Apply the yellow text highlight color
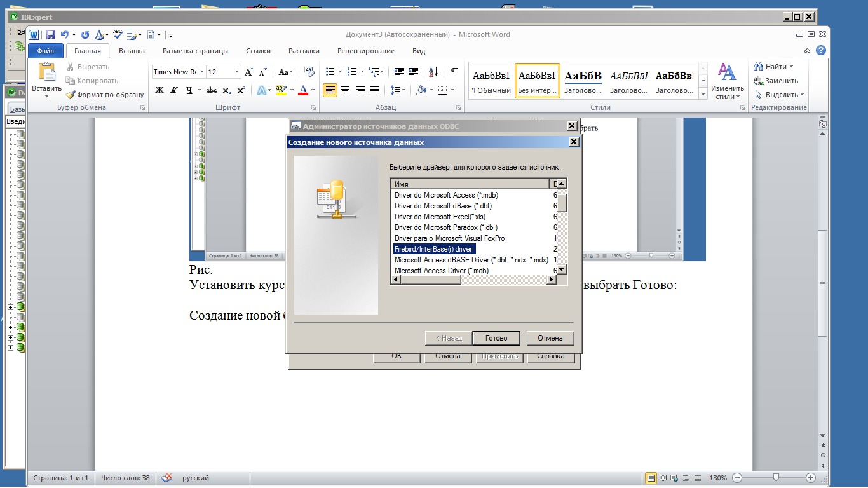The height and width of the screenshot is (488, 868). 281,90
